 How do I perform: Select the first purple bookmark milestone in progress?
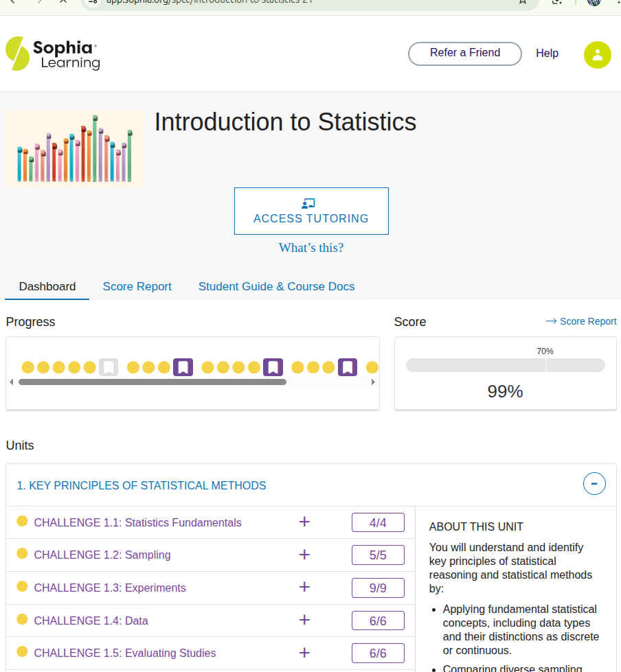(x=183, y=367)
